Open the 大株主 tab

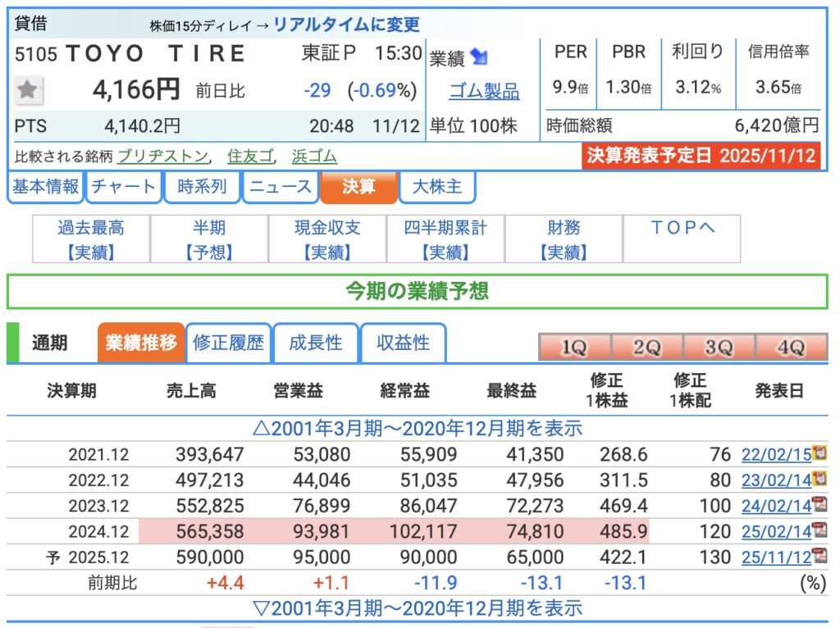pyautogui.click(x=436, y=187)
